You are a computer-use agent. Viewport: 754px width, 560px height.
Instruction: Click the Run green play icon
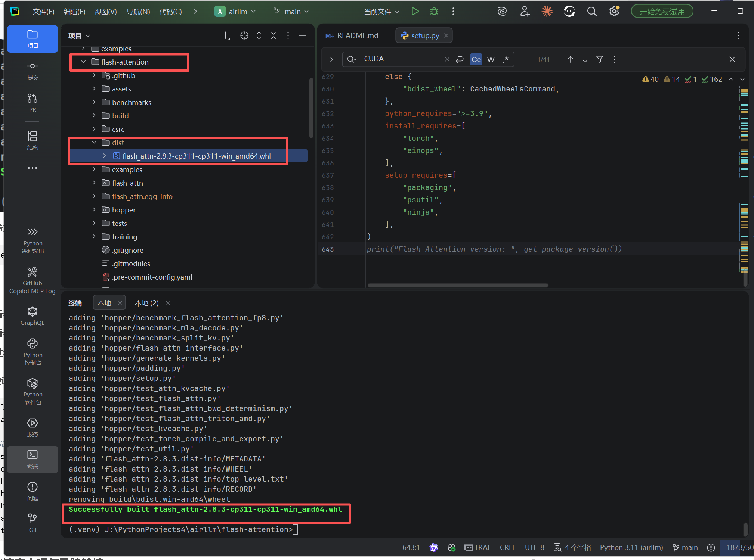415,12
